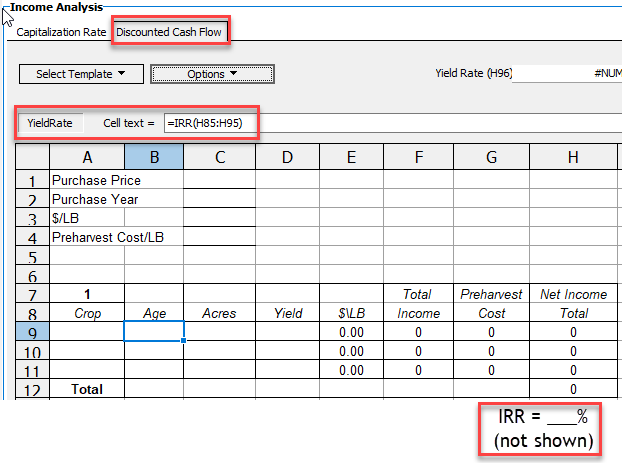Select row 1 header

pos(33,181)
